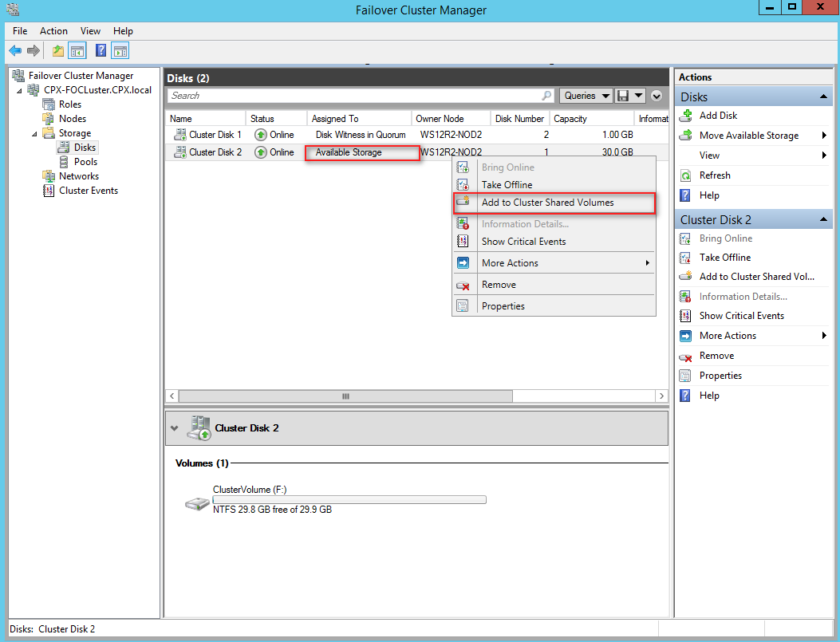
Task: Open the save query dropdown arrow
Action: tap(638, 96)
